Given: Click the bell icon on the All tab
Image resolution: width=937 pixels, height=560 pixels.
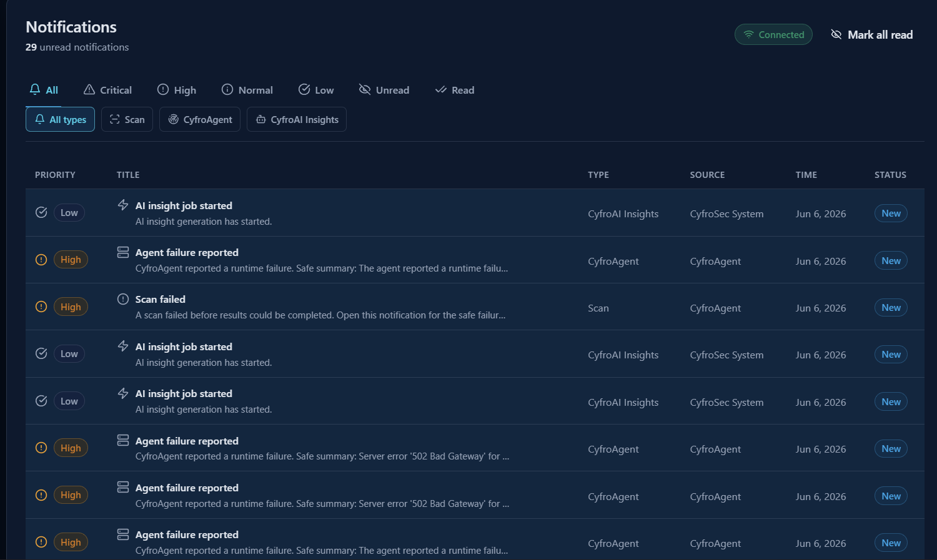Looking at the screenshot, I should [35, 89].
